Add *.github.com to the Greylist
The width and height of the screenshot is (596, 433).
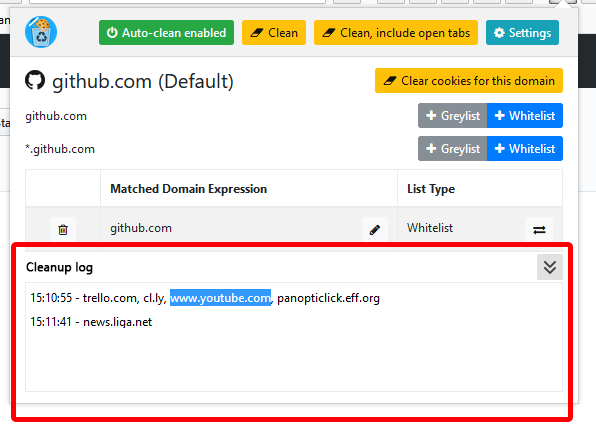[x=452, y=149]
